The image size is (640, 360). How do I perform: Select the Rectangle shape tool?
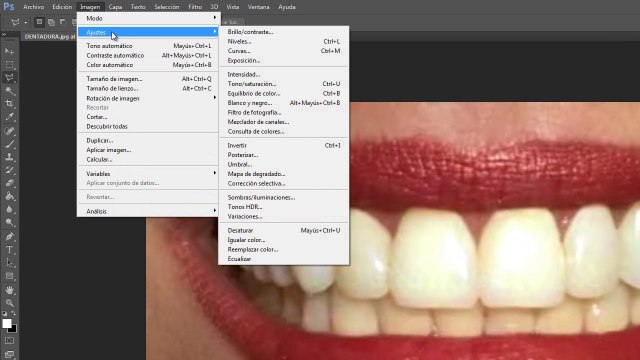[x=9, y=276]
